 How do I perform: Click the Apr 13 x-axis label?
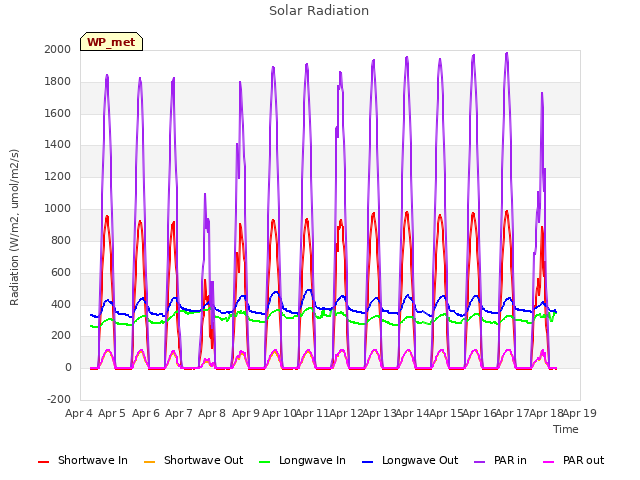(379, 413)
